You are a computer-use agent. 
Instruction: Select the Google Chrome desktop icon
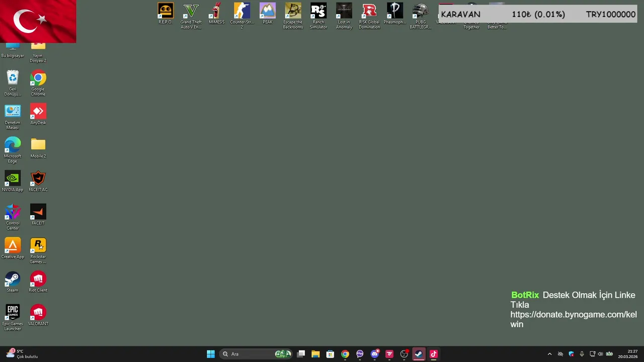pos(38,84)
